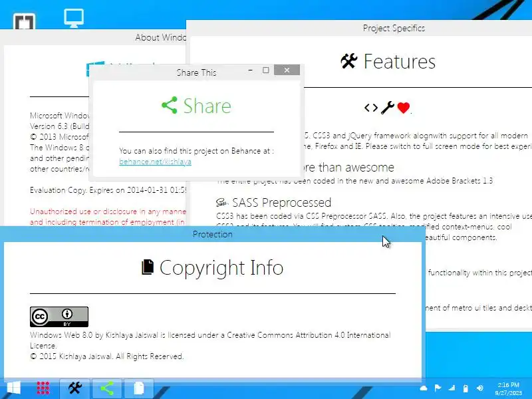Open the cloud icon in system tray

pos(424,388)
